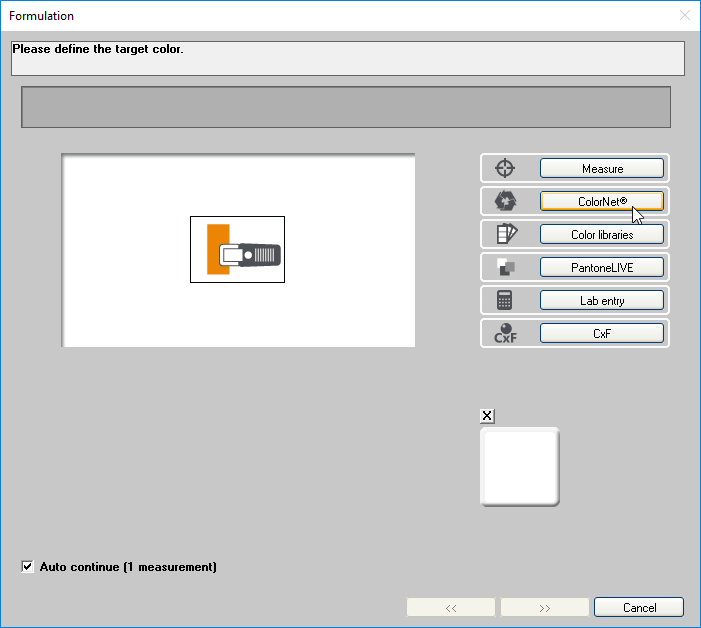Click the CxF sphere icon
The height and width of the screenshot is (628, 701).
coord(505,333)
